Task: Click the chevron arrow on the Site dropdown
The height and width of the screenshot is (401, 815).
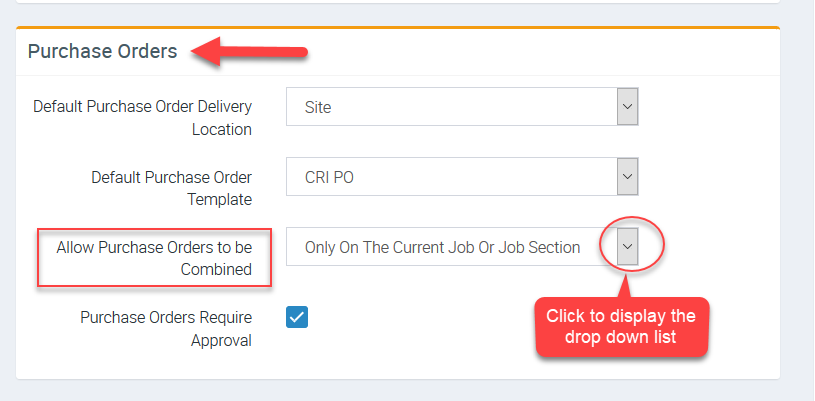Action: click(627, 107)
